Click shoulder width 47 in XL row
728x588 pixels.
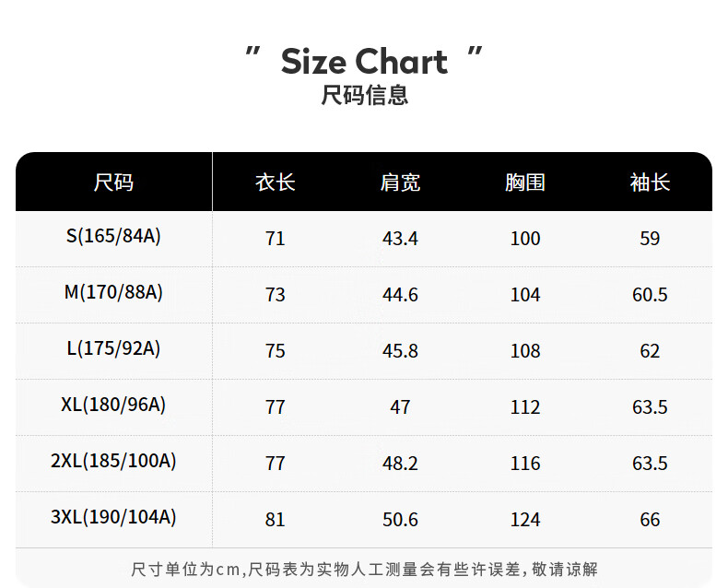[400, 407]
